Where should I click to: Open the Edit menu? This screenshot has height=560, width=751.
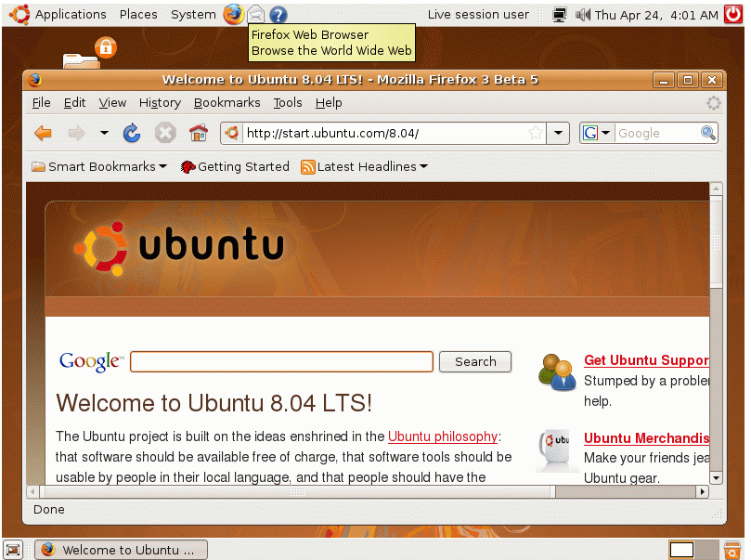(x=74, y=103)
